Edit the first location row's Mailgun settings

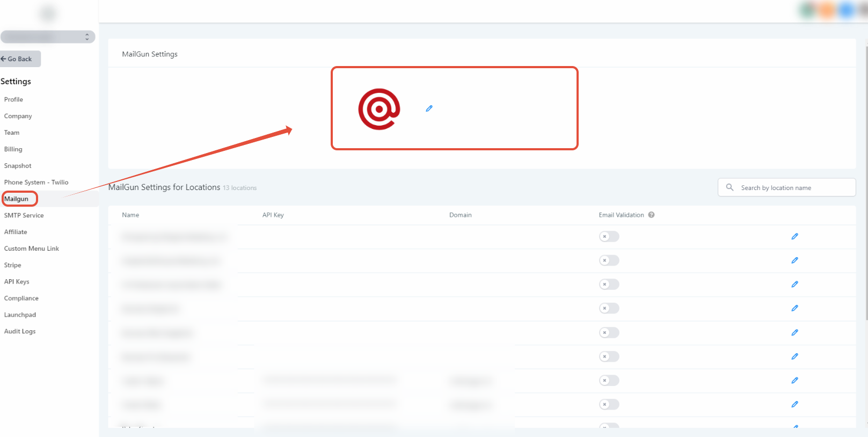click(794, 236)
